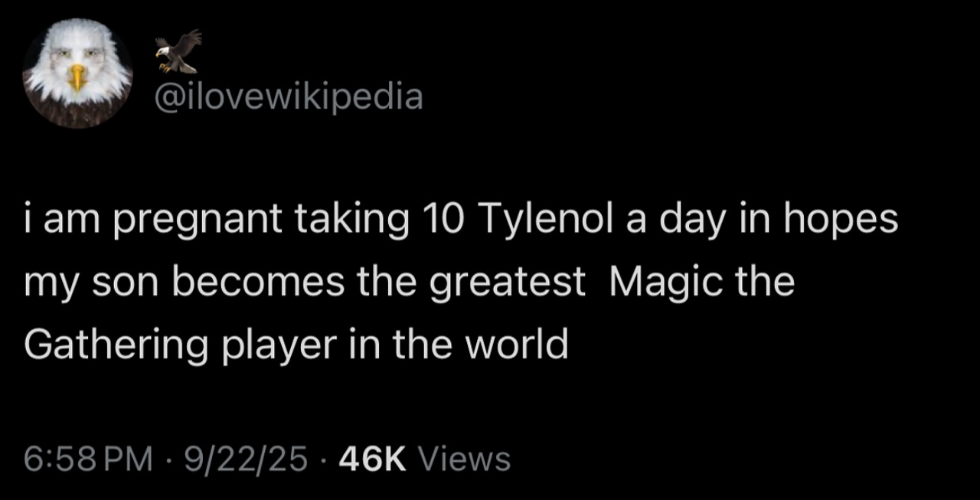Click the flying eagle emoji display name
The width and height of the screenshot is (980, 500).
178,51
